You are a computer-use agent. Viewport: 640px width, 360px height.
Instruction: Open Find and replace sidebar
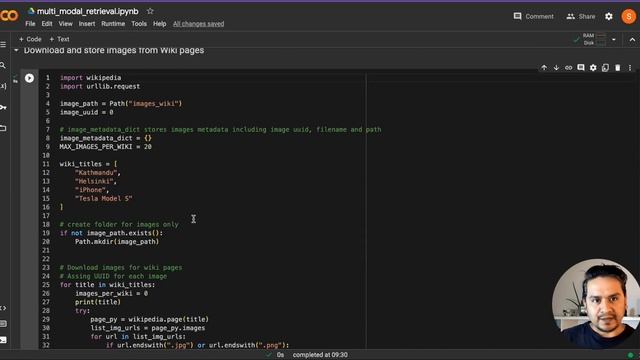pyautogui.click(x=3, y=65)
